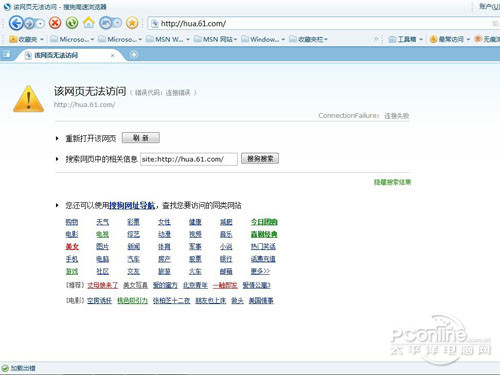Open the 收藏夹栏 bookmark folder
The height and width of the screenshot is (375, 500).
[x=308, y=39]
